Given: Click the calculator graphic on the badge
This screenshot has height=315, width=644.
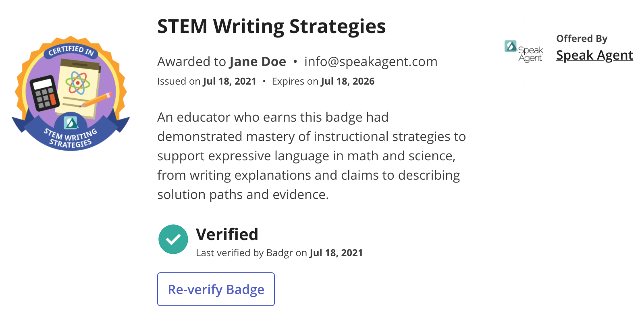Looking at the screenshot, I should [x=44, y=93].
